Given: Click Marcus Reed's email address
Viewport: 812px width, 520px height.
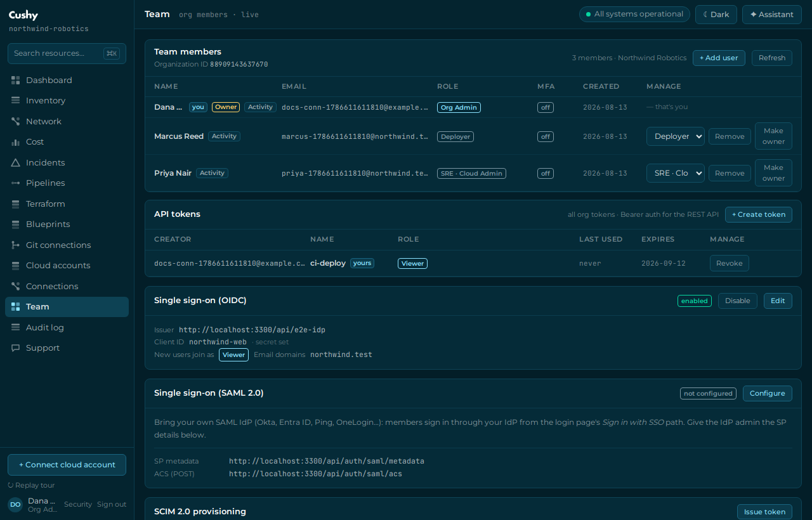Looking at the screenshot, I should point(355,136).
